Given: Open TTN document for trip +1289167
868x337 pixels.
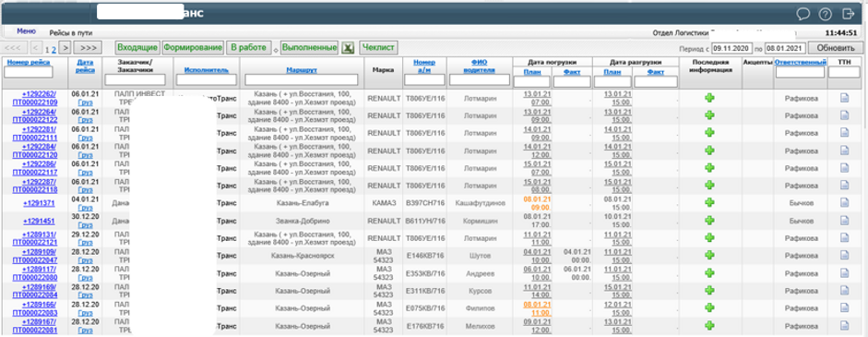Looking at the screenshot, I should pos(844,326).
